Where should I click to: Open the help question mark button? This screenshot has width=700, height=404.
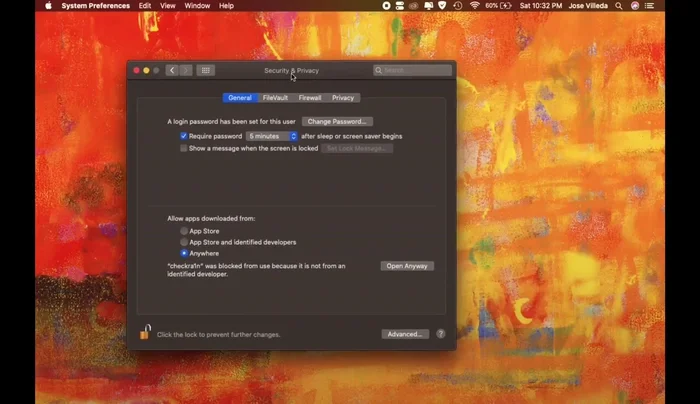point(441,334)
